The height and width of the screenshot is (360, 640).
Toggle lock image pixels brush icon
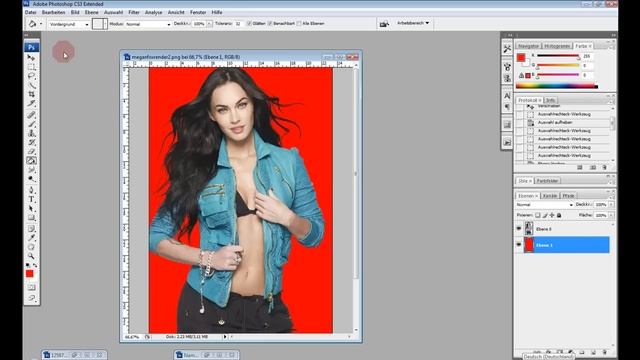pos(545,215)
